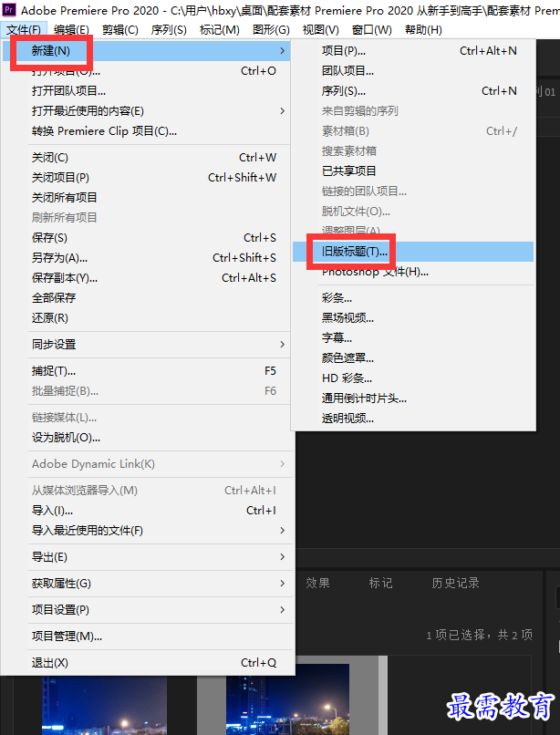Select the 新建(N) menu entry
560x735 pixels.
point(146,51)
